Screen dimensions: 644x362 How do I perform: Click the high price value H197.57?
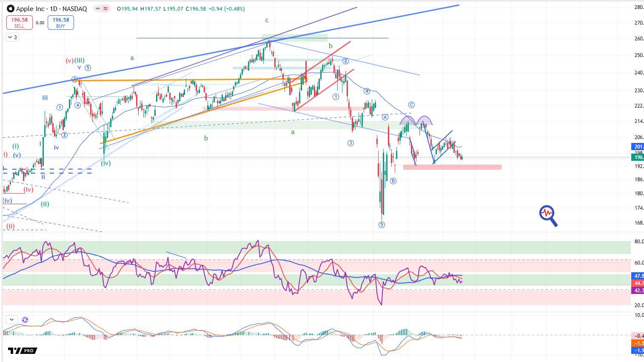click(x=150, y=9)
